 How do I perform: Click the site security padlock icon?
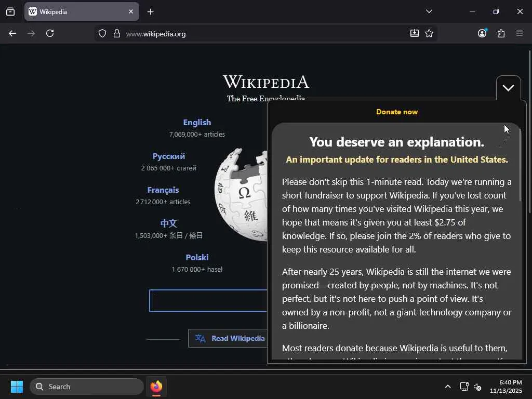117,33
